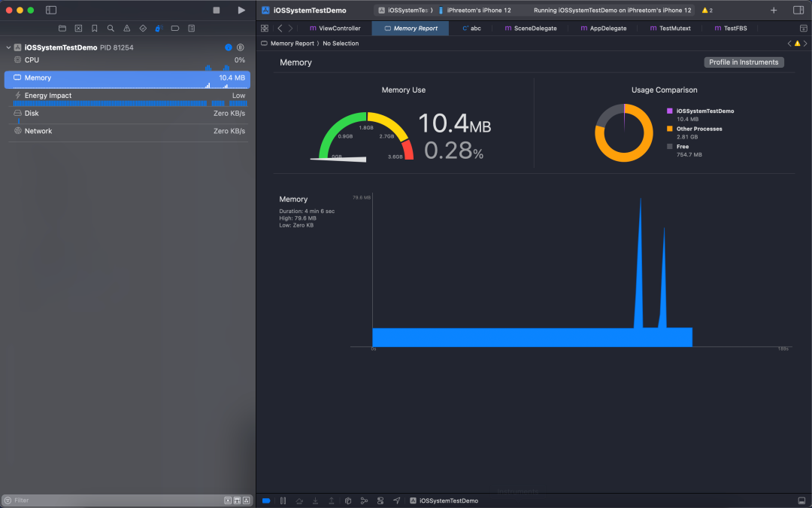This screenshot has width=812, height=508.
Task: Show the Bookmark navigator
Action: (x=94, y=29)
